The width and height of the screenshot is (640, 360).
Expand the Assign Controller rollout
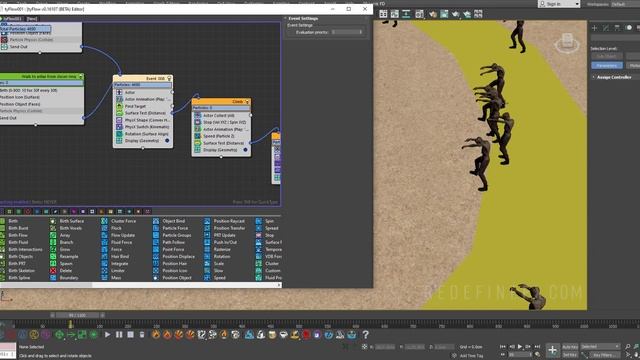[614, 77]
